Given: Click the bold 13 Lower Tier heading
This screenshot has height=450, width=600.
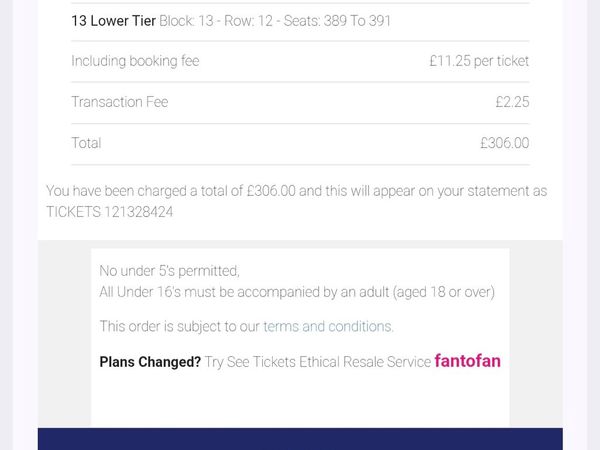Looking at the screenshot, I should pos(113,20).
